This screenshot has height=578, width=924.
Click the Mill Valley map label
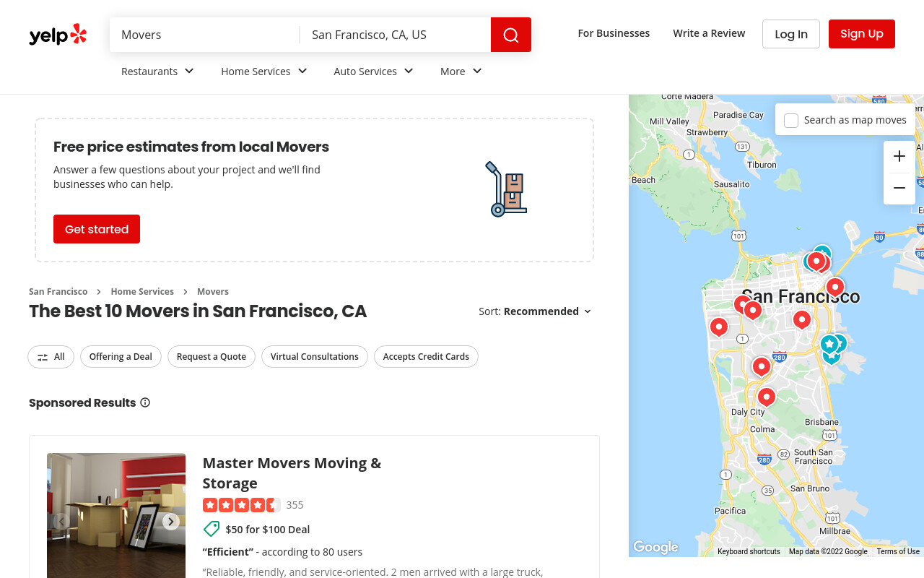[669, 121]
